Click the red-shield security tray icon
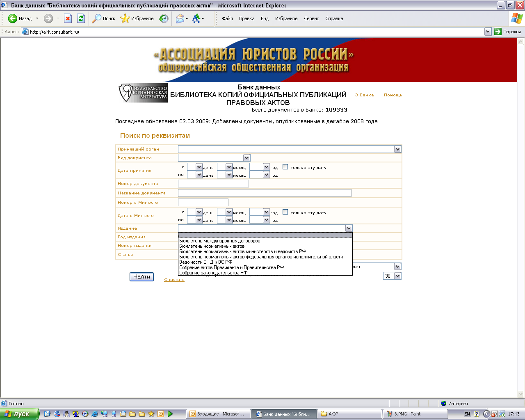The width and height of the screenshot is (525, 420). tap(494, 414)
